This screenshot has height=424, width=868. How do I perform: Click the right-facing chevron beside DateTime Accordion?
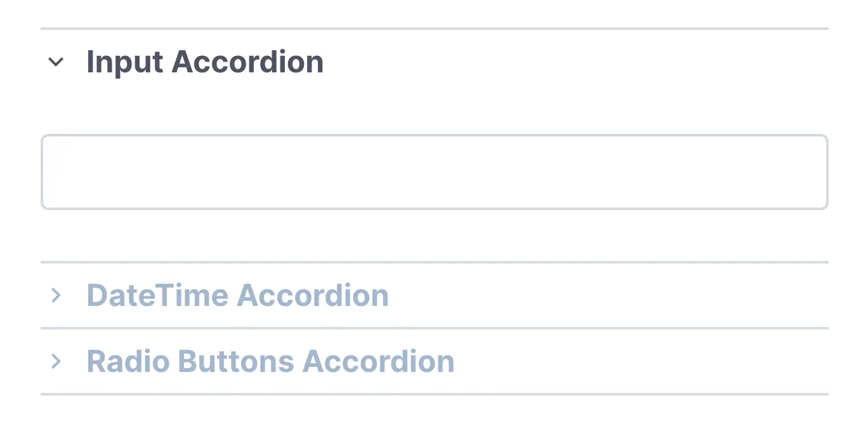(x=55, y=295)
